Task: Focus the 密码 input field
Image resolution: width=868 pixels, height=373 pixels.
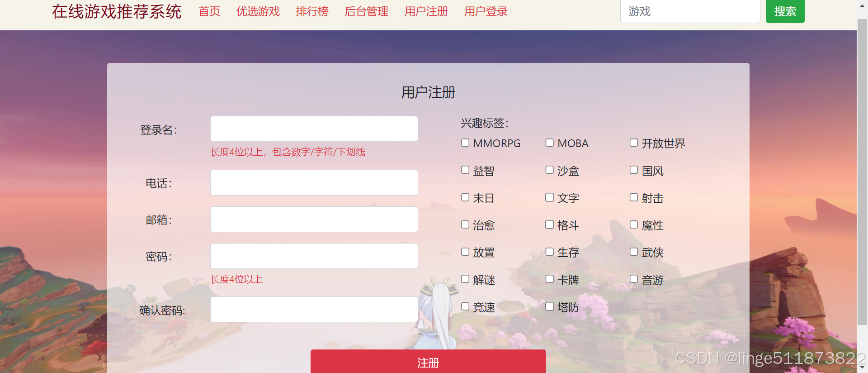Action: pos(314,256)
